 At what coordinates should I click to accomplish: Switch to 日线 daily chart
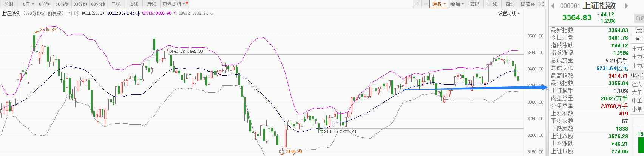[116, 4]
